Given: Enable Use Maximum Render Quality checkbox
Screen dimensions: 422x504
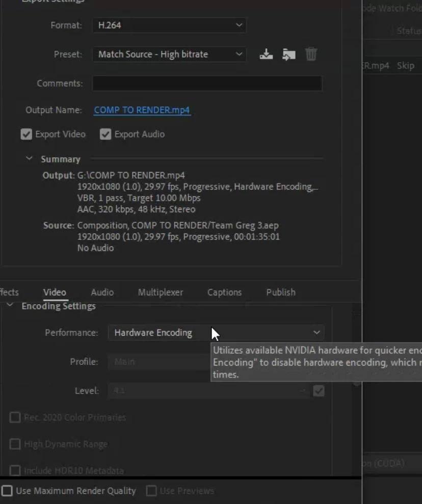Looking at the screenshot, I should 7,491.
